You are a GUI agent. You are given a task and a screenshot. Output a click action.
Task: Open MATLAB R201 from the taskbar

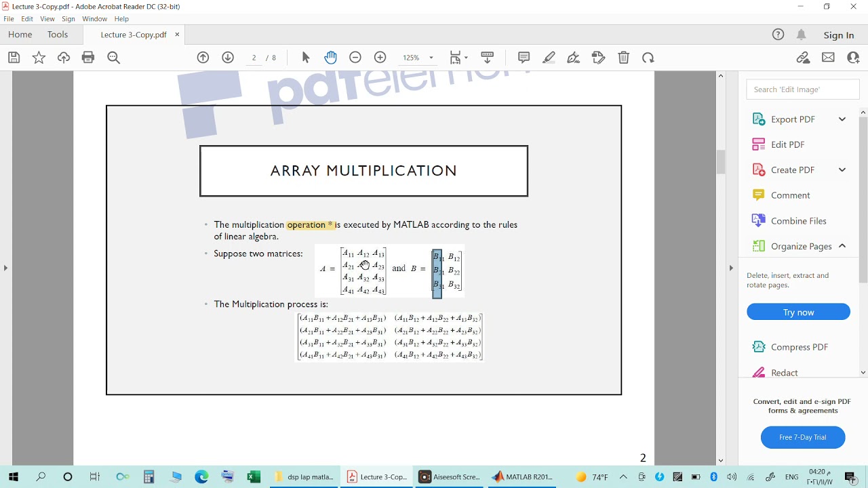coord(523,477)
